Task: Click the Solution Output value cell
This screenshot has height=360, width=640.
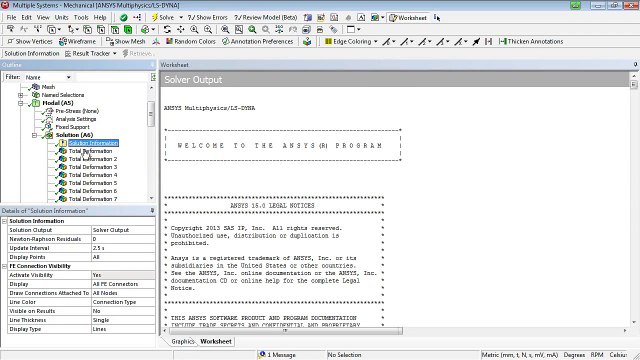Action: point(123,230)
